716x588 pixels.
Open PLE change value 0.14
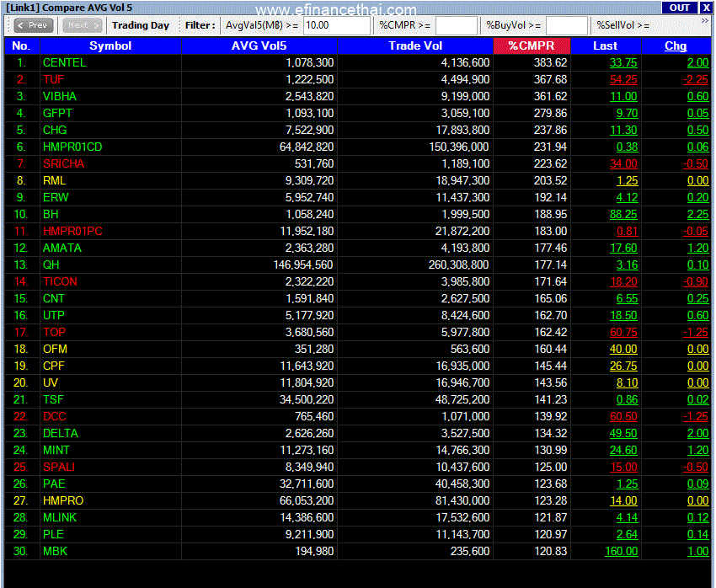coord(697,535)
